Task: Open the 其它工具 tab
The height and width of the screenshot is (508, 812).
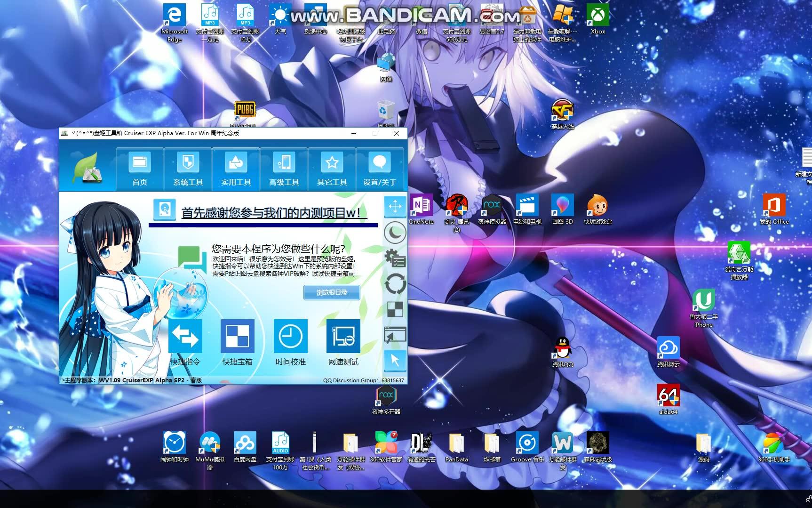Action: click(x=332, y=169)
